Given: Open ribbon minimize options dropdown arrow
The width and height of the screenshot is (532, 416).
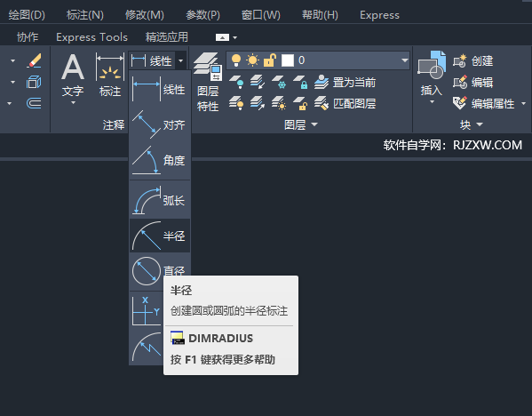Looking at the screenshot, I should point(234,37).
